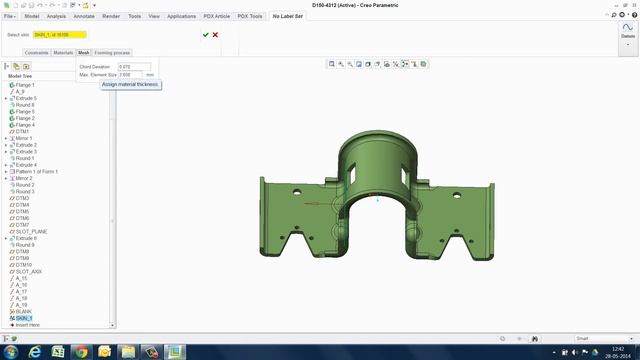Click the New file icon in quick access toolbar

click(x=16, y=5)
